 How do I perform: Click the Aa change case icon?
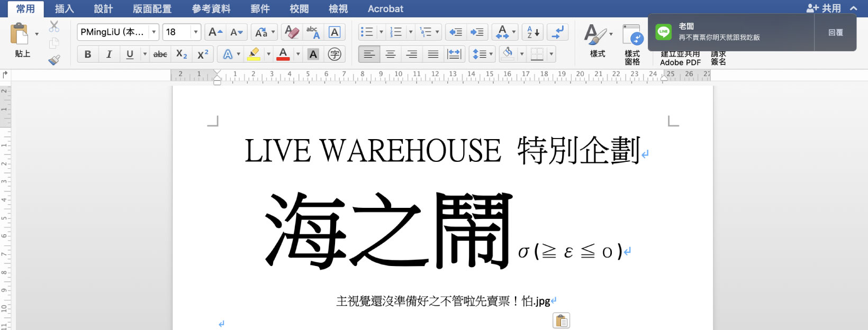261,32
